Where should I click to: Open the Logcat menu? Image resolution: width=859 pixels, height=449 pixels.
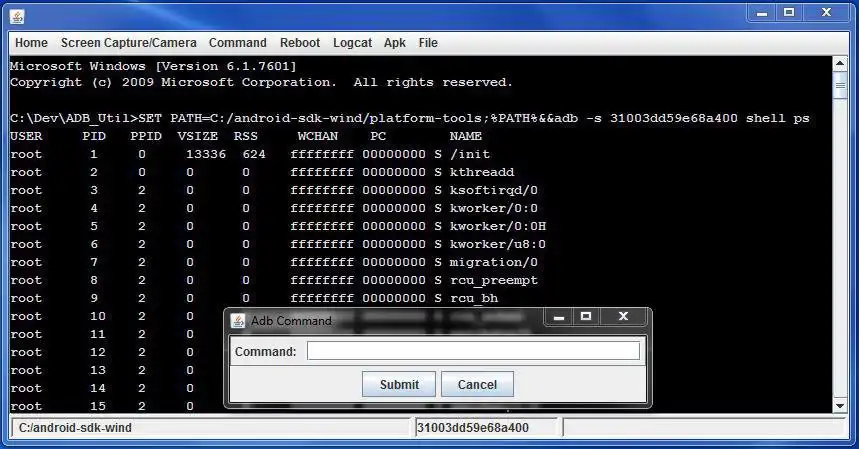pos(352,43)
